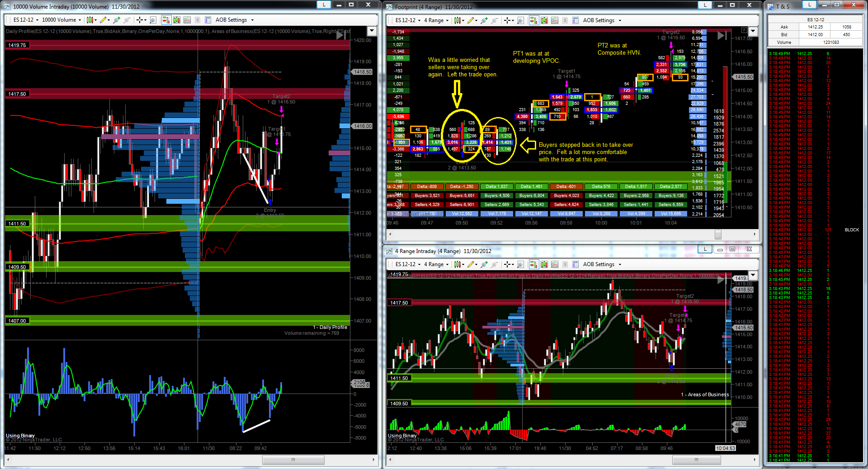Screen dimensions: 868x469
Task: Click the L link button in T & S title bar
Action: point(809,5)
